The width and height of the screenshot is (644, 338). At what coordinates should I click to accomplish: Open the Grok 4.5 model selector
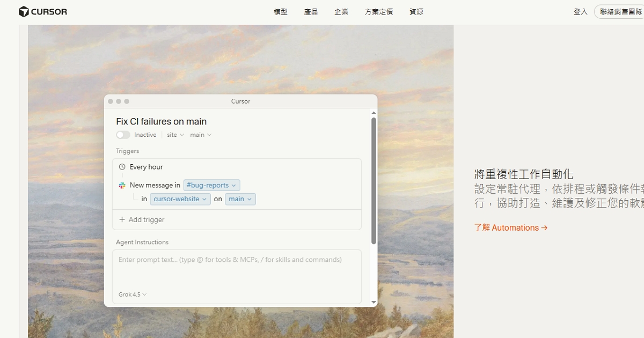[133, 295]
